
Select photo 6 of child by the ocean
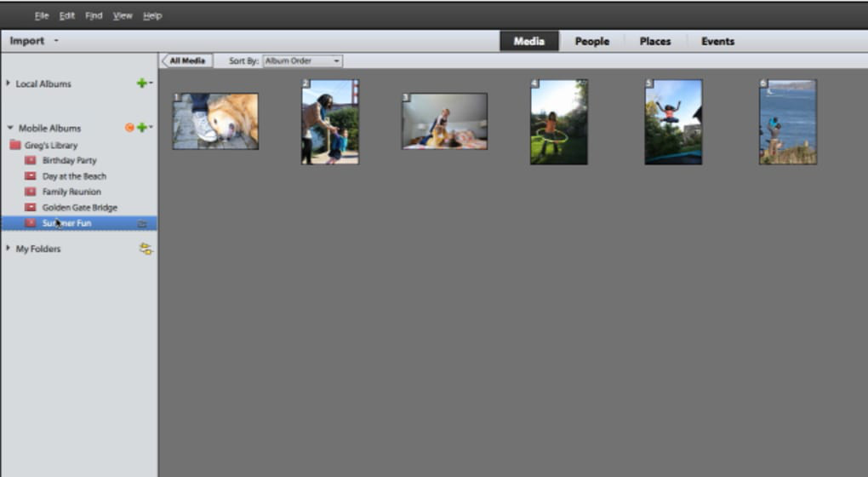(x=788, y=122)
